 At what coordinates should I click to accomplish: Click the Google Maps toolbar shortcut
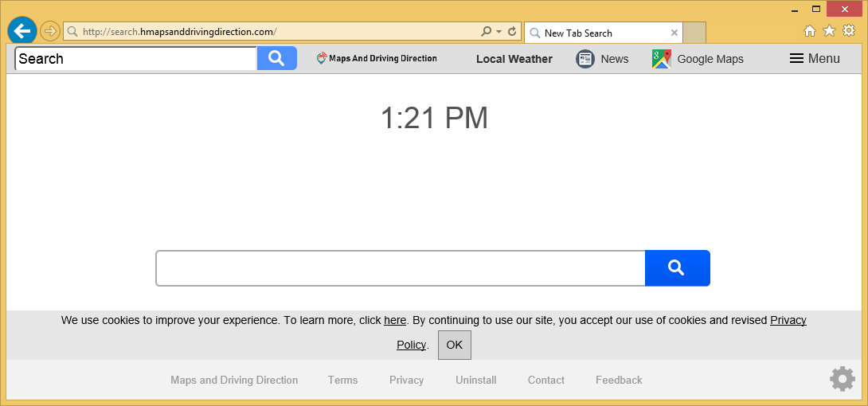point(698,59)
